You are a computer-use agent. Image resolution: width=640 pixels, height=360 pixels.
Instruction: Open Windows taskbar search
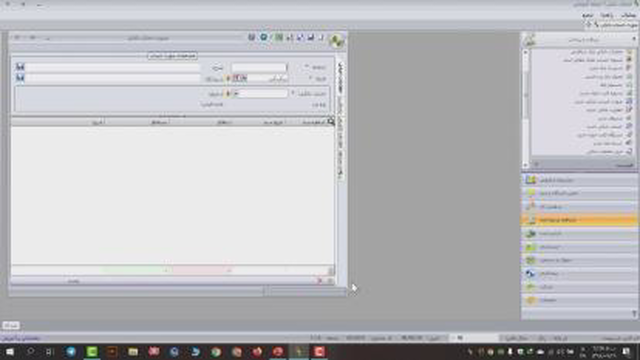point(30,351)
